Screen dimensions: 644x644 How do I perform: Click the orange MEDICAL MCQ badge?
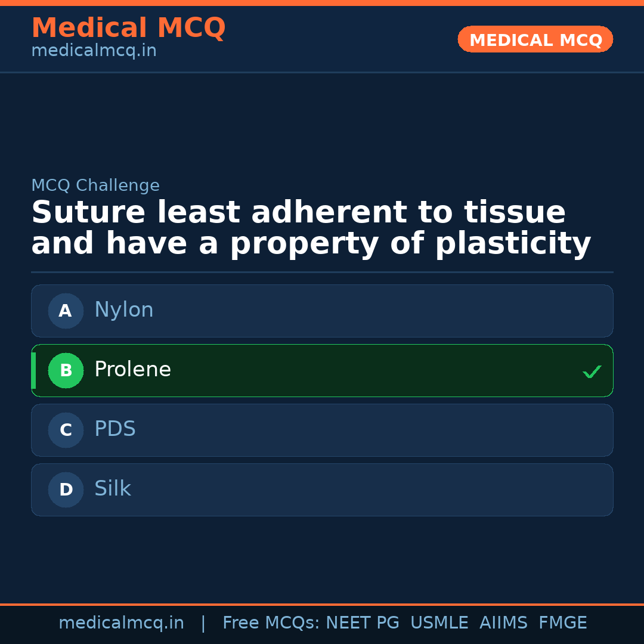[535, 39]
